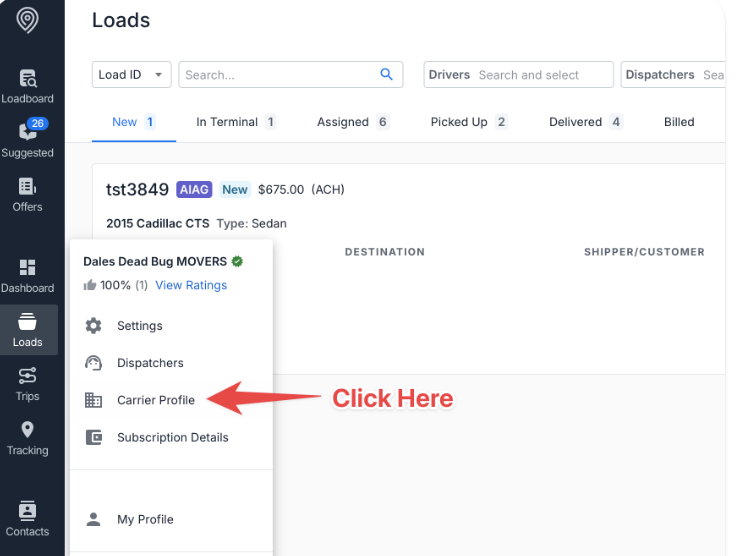This screenshot has width=750, height=556.
Task: Open load tst3849
Action: click(x=137, y=189)
